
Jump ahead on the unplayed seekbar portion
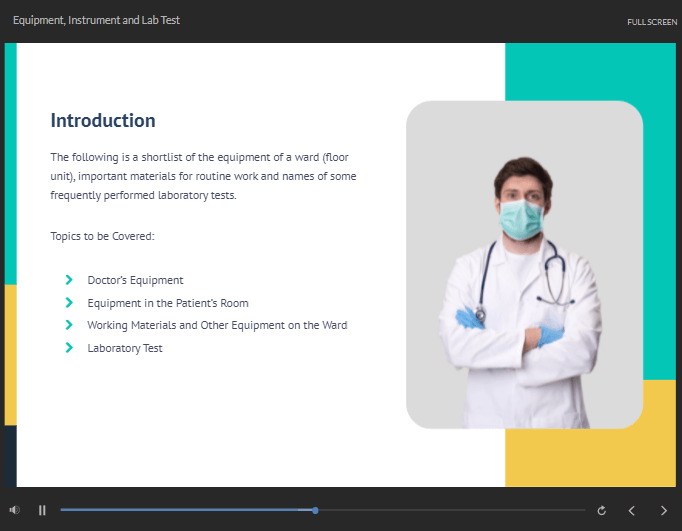452,510
